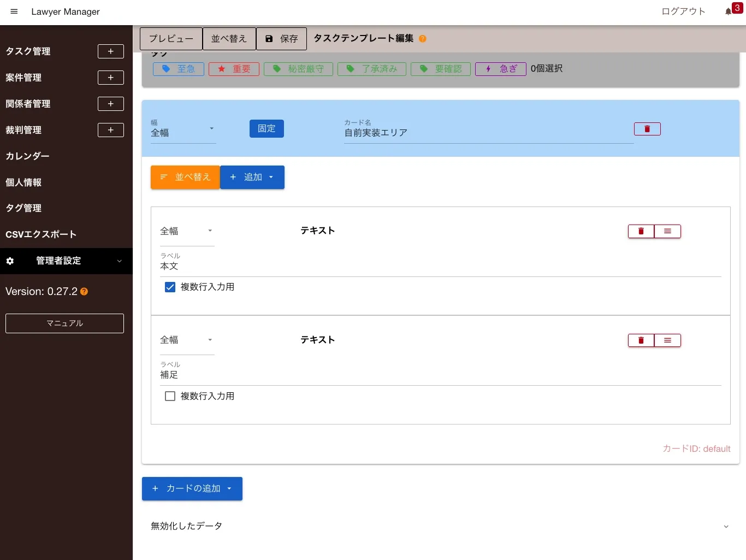
Task: Delete the 補足 text field
Action: [641, 340]
